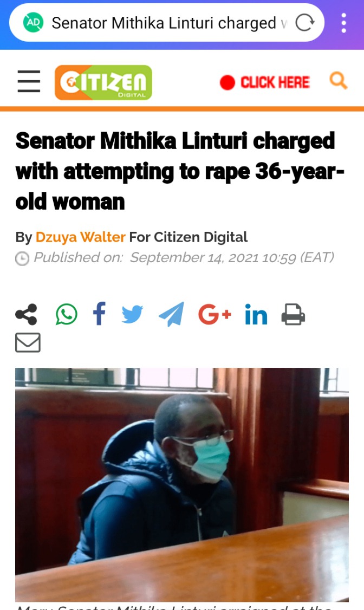Open the generic share icon
Screen dimensions: 364x610
pos(27,314)
